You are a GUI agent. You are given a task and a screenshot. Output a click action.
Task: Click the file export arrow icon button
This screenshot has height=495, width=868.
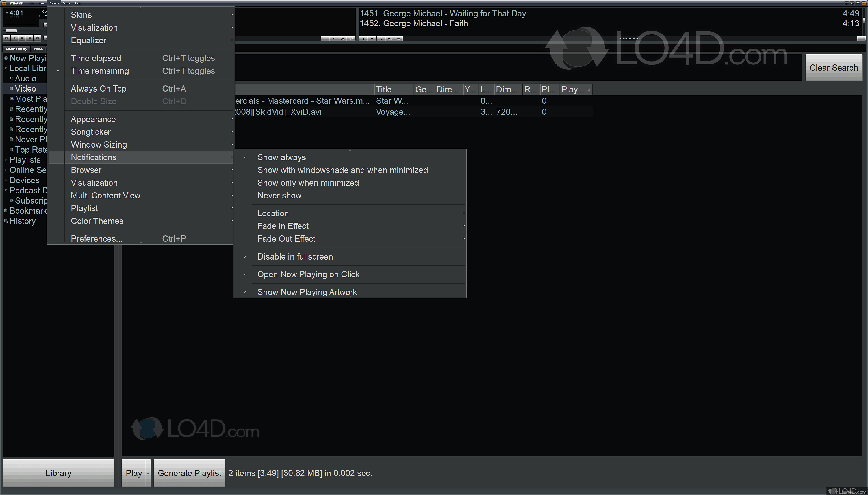342,38
